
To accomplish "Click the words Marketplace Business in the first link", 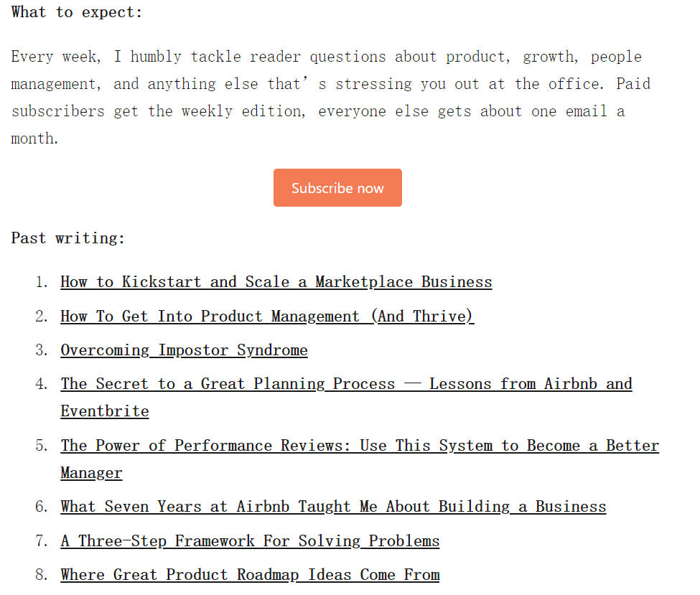I will (x=403, y=282).
